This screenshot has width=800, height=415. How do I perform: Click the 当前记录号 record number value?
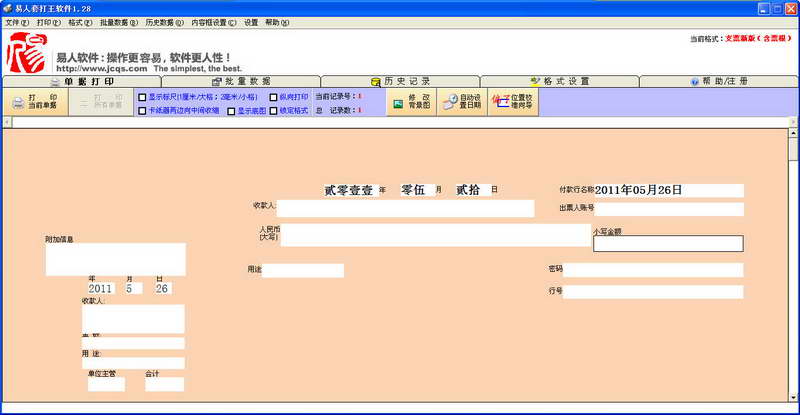[360, 96]
